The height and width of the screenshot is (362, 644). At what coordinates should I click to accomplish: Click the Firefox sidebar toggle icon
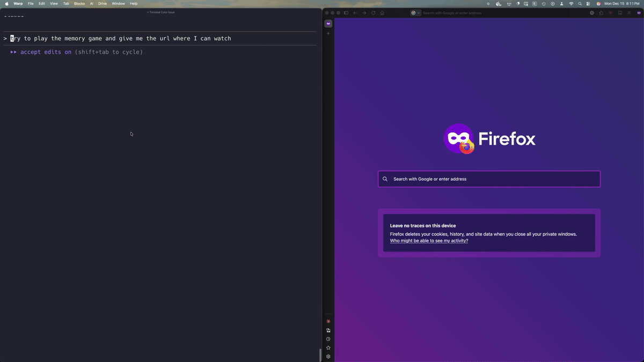coord(346,13)
